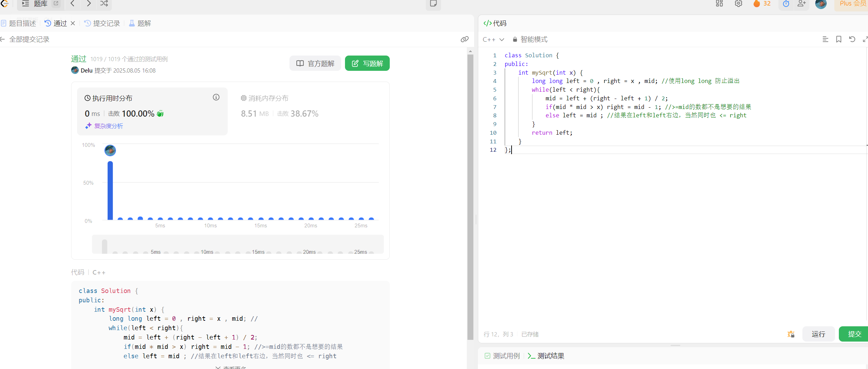The image size is (868, 369).
Task: Switch to 题目描述 tab
Action: coord(19,23)
